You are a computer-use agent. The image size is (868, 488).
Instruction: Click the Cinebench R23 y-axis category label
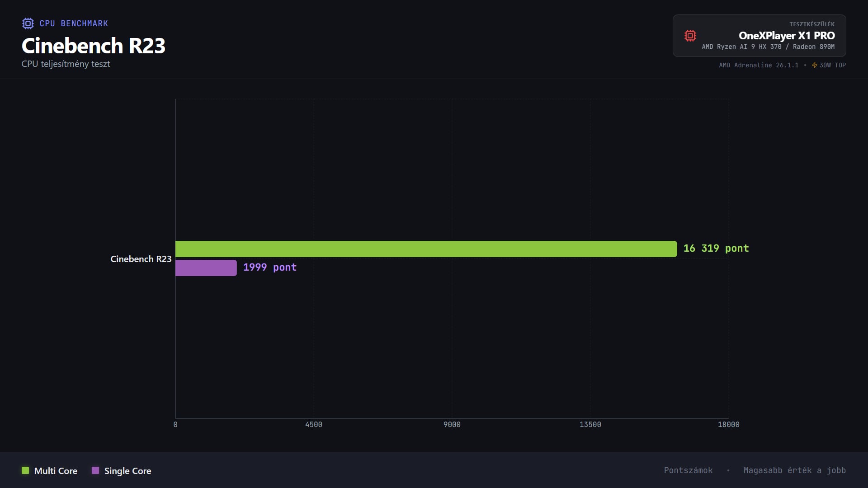[141, 259]
